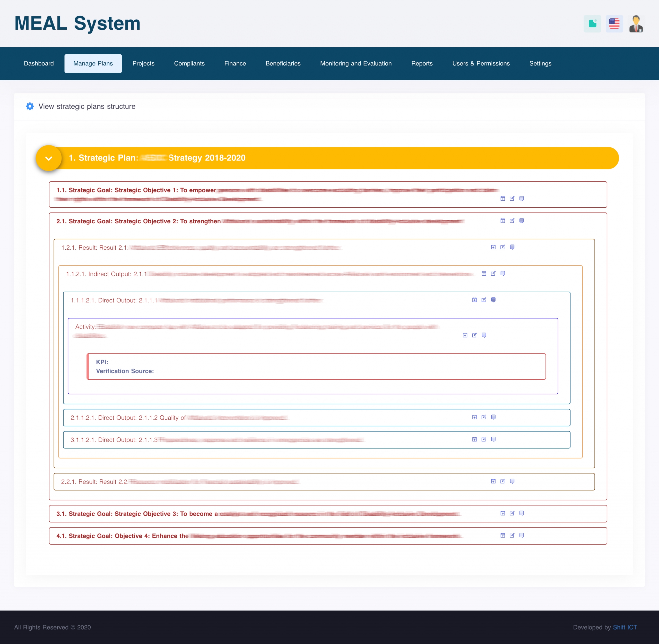The height and width of the screenshot is (644, 659).
Task: Select "2.1. Strategic Goal: Strategic Objective 2" text
Action: 117,221
